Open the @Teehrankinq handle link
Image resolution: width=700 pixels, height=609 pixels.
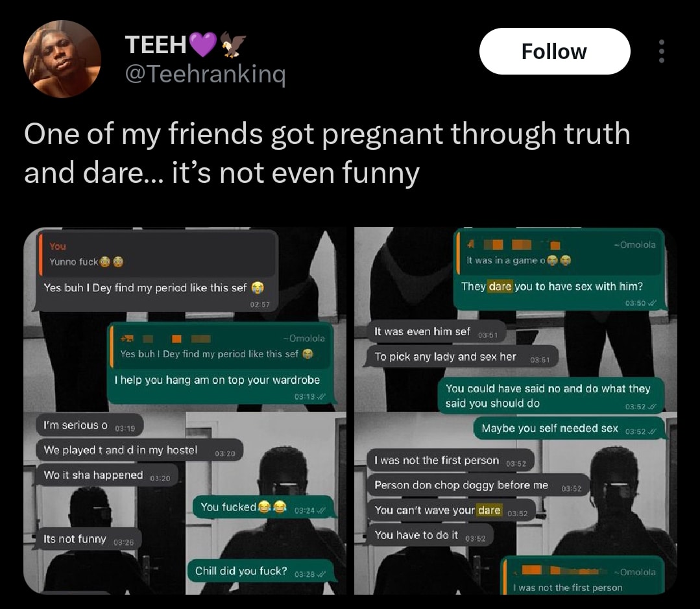click(205, 74)
